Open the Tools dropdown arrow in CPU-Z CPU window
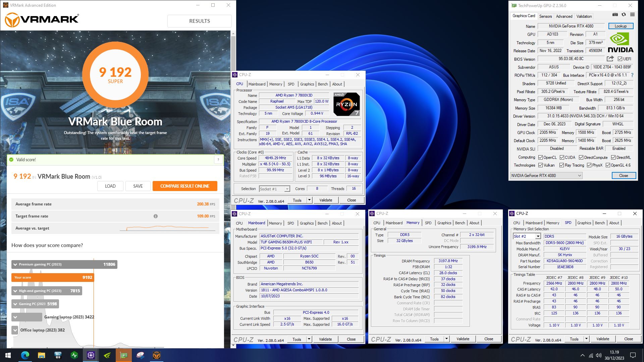 (x=309, y=200)
